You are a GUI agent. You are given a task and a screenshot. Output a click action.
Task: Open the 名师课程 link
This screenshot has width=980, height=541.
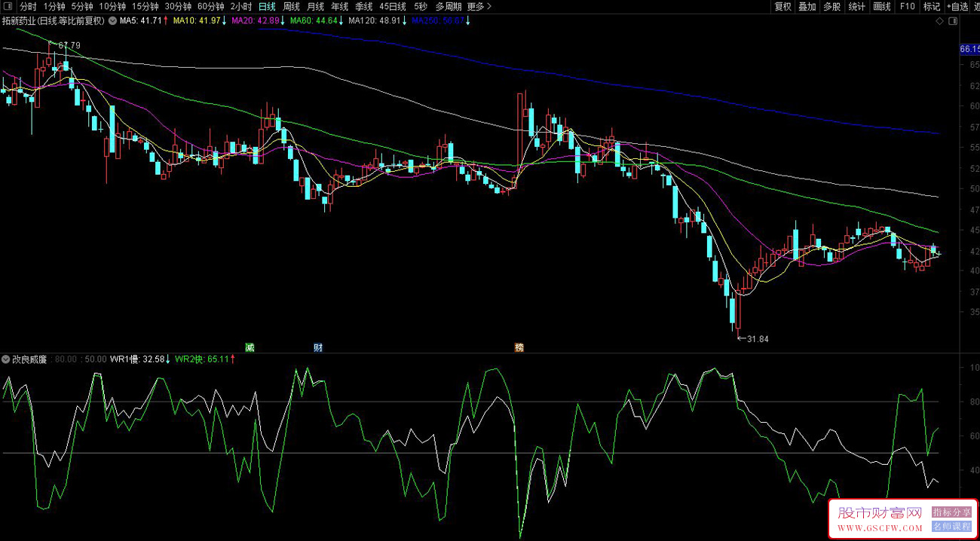pyautogui.click(x=952, y=526)
